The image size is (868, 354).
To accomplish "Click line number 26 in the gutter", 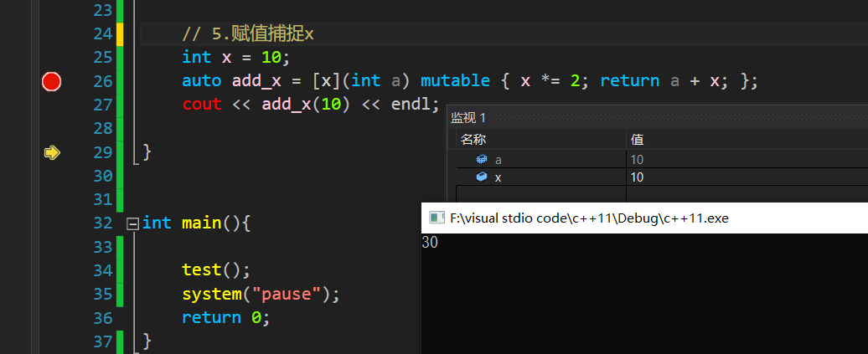I will [103, 81].
